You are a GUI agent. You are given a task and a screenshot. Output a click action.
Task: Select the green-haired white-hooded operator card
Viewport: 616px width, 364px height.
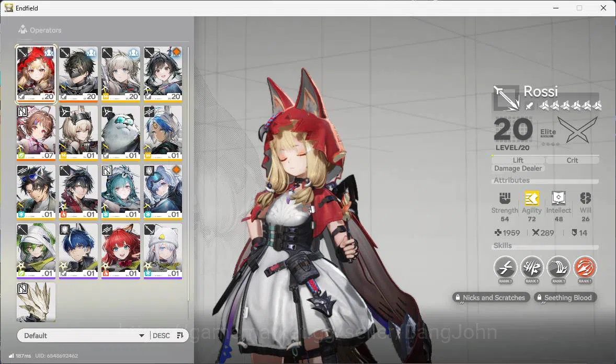pyautogui.click(x=36, y=251)
